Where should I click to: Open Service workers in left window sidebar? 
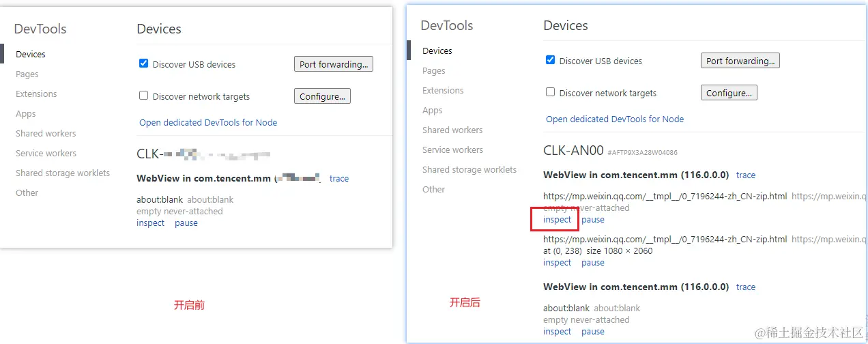46,153
